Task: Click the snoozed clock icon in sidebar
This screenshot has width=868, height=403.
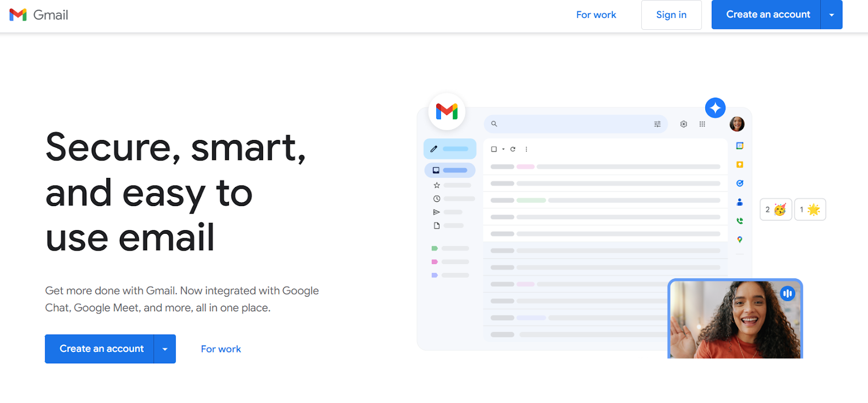Action: (437, 199)
